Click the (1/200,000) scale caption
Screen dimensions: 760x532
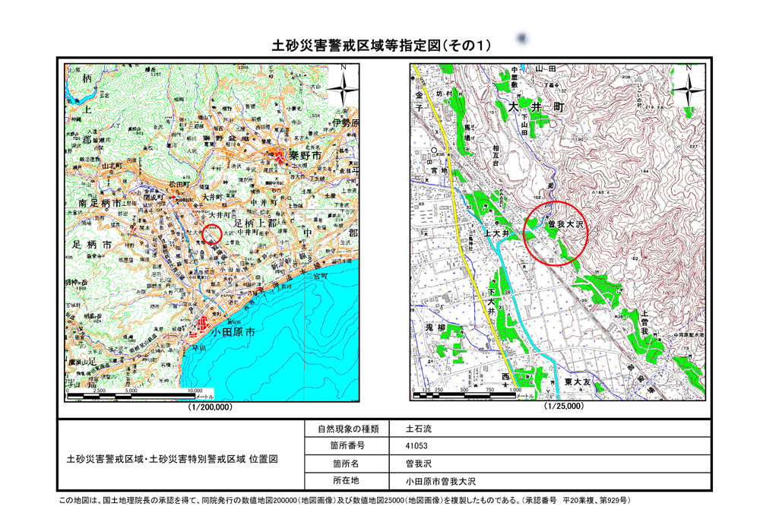click(x=210, y=407)
